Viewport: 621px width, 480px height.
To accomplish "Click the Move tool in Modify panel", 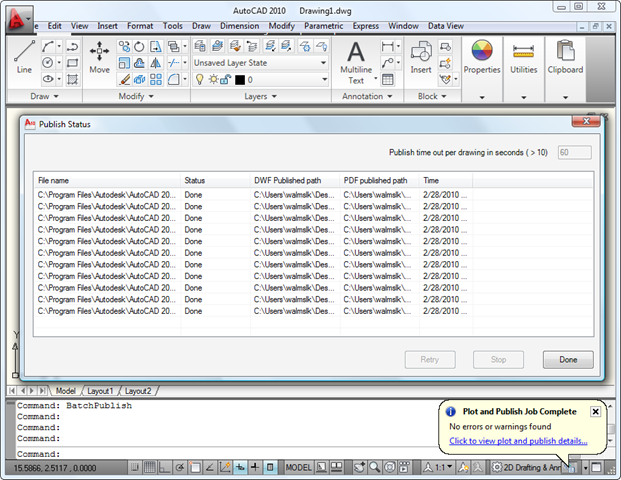I will pyautogui.click(x=99, y=57).
